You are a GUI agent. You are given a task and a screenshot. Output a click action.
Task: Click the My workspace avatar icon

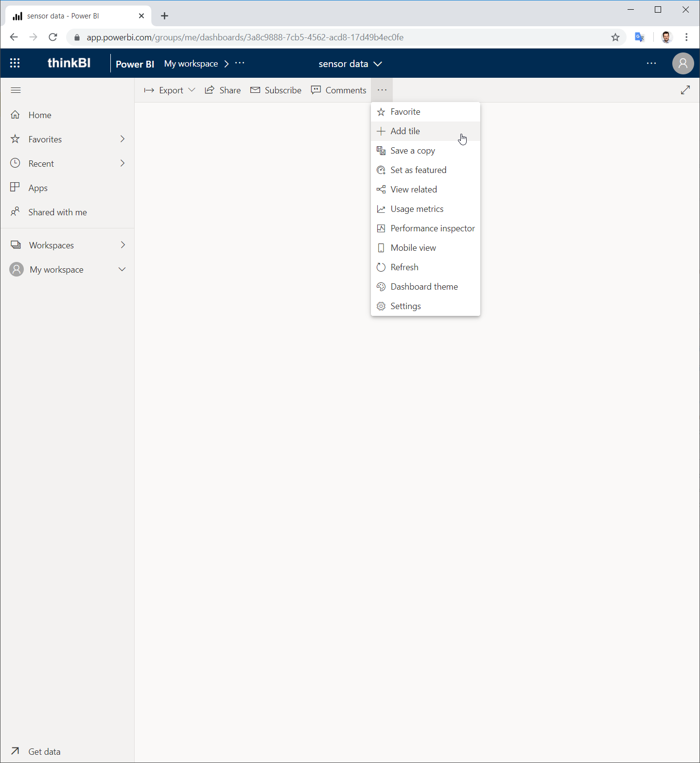(x=17, y=269)
